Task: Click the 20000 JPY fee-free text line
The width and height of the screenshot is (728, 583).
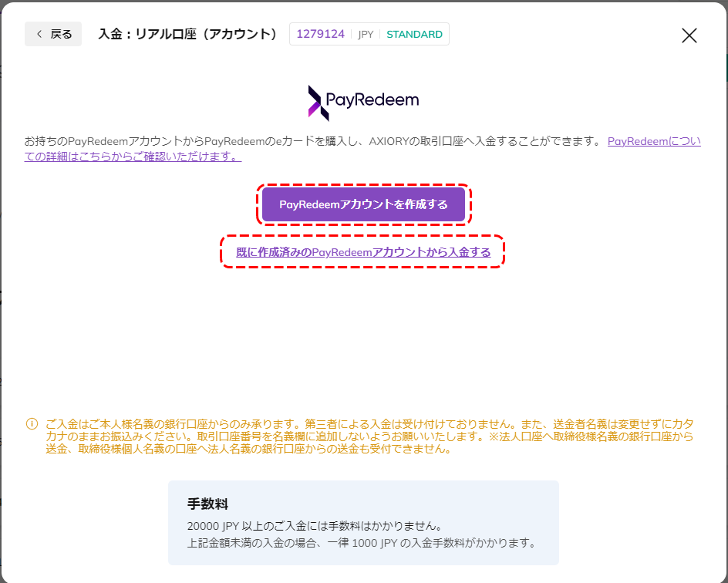Action: (315, 526)
